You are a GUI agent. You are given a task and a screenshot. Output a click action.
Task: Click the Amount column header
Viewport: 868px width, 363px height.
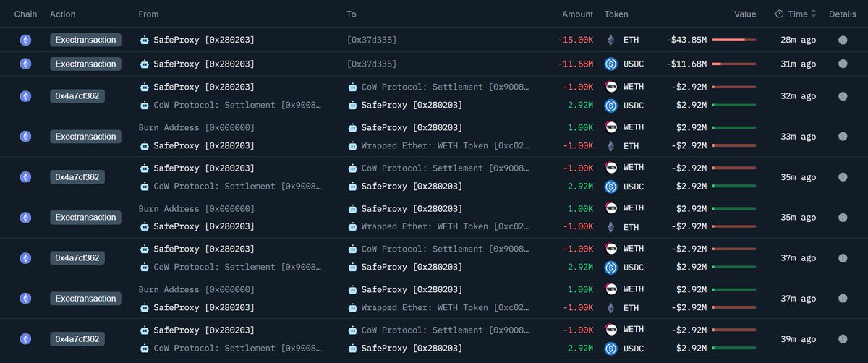(x=577, y=14)
